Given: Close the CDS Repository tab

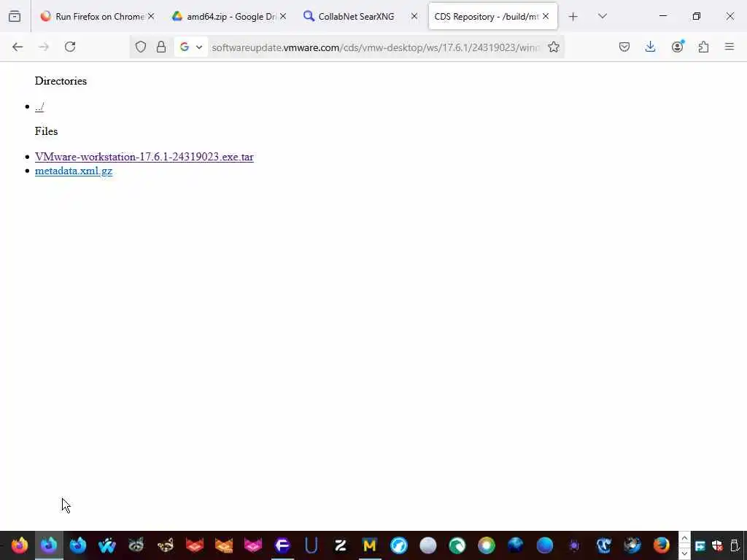Looking at the screenshot, I should tap(546, 16).
